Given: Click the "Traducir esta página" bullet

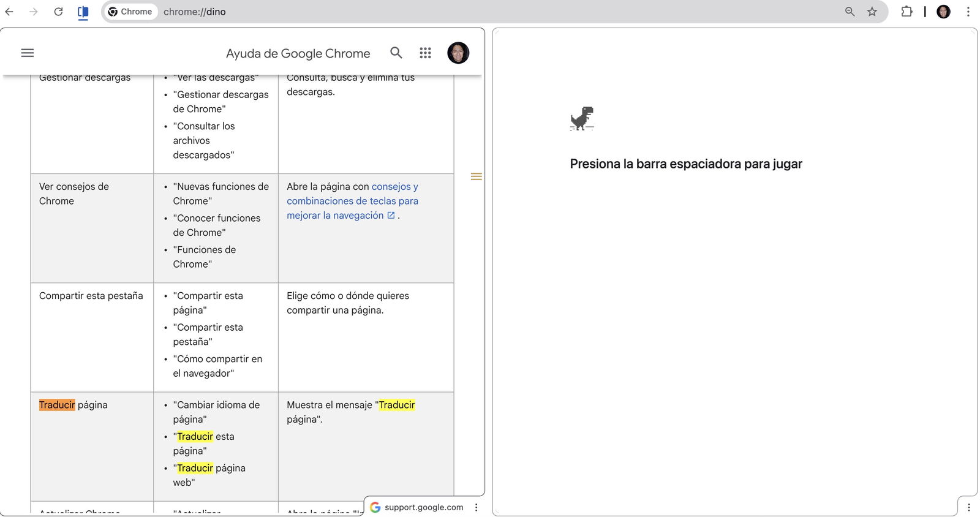Looking at the screenshot, I should tap(204, 443).
